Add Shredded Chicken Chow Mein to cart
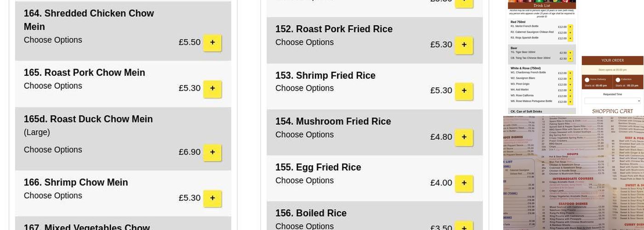The height and width of the screenshot is (230, 644). pos(212,42)
